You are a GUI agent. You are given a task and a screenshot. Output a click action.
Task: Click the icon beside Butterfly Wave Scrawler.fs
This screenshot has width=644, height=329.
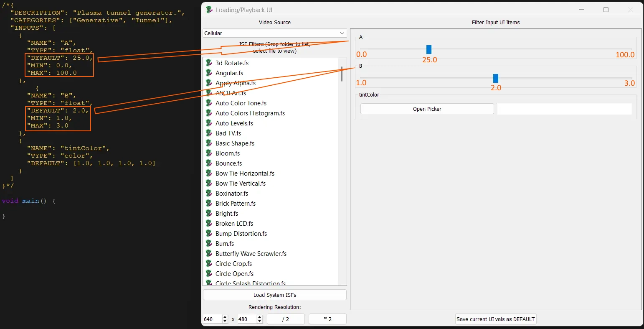(x=209, y=253)
